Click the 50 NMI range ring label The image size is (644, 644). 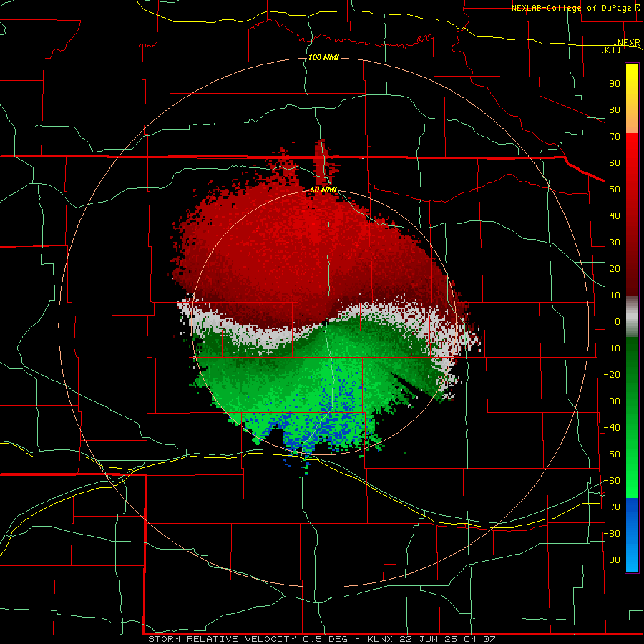323,190
